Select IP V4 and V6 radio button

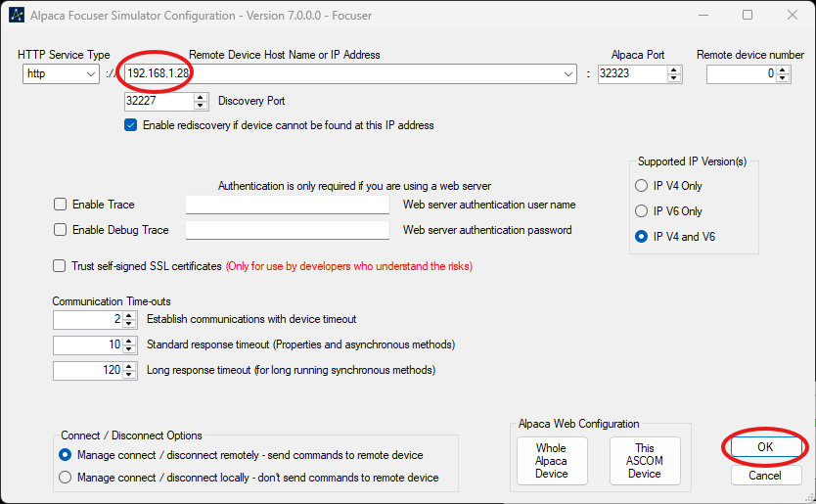641,237
